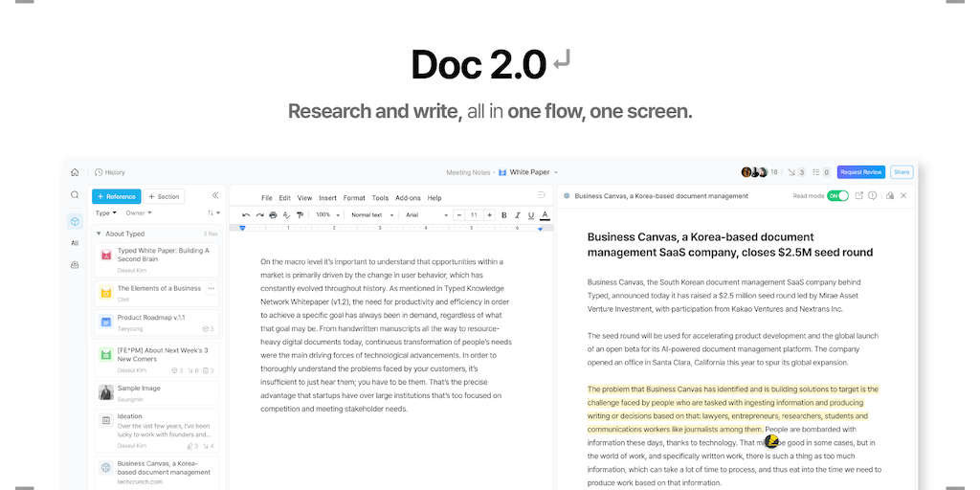Viewport: 980px width, 490px height.
Task: Click the Undo icon
Action: (246, 215)
